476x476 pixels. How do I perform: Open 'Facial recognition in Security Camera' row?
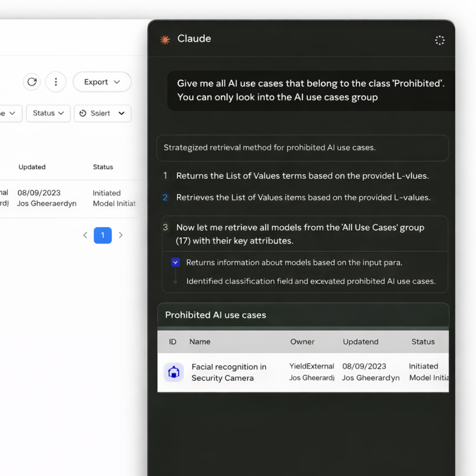click(303, 372)
